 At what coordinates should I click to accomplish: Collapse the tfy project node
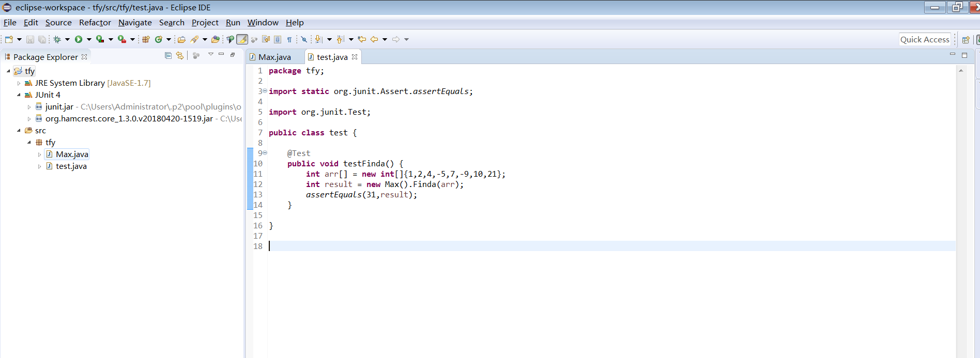pyautogui.click(x=8, y=71)
